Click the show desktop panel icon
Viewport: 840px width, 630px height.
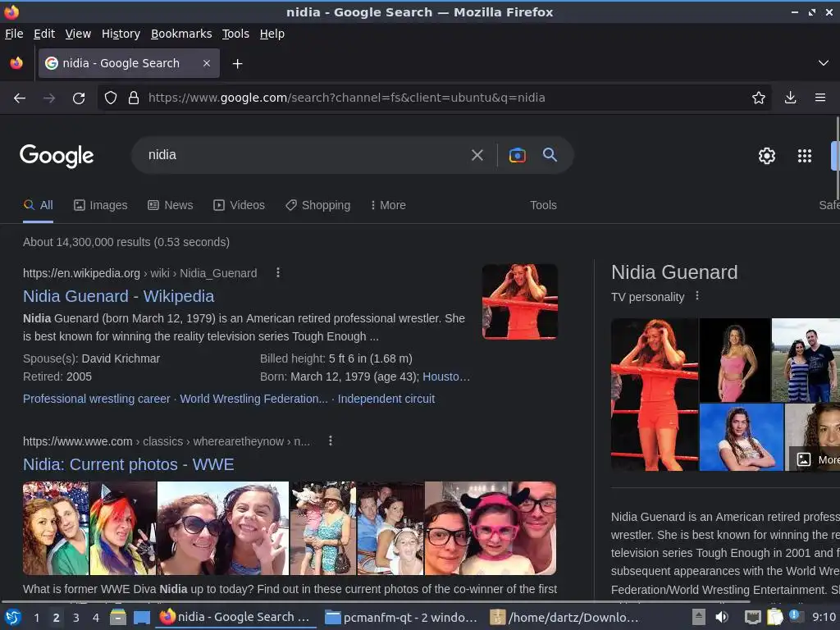click(141, 618)
